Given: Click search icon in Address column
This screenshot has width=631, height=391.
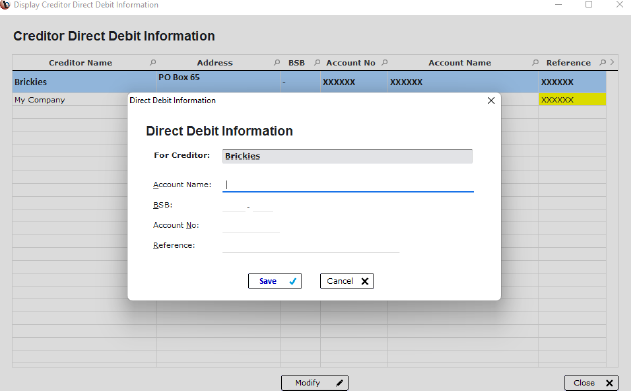Looking at the screenshot, I should click(x=276, y=63).
